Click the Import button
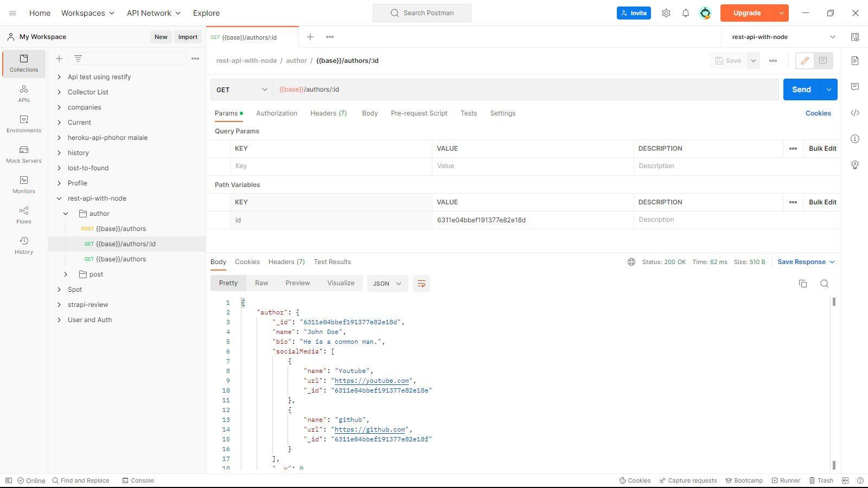 188,37
